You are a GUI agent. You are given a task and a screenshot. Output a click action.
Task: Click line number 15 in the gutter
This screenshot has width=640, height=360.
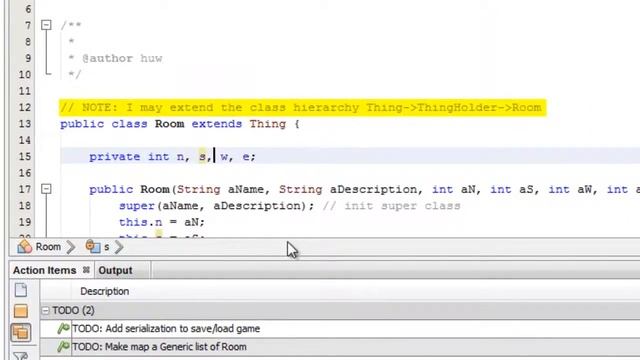pyautogui.click(x=24, y=157)
